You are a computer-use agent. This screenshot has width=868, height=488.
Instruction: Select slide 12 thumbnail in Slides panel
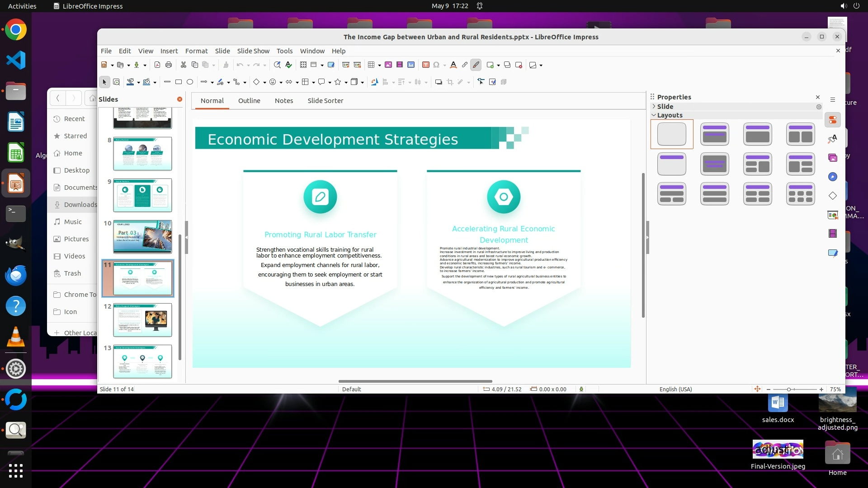coord(142,320)
